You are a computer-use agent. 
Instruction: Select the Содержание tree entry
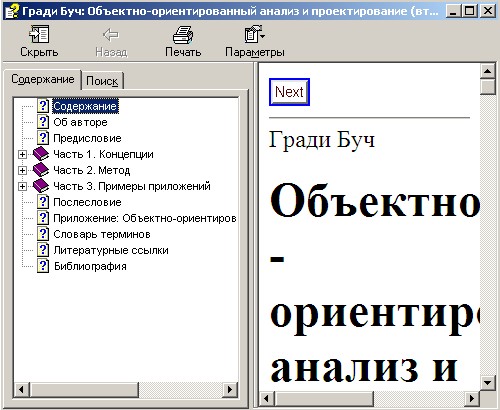pyautogui.click(x=85, y=106)
